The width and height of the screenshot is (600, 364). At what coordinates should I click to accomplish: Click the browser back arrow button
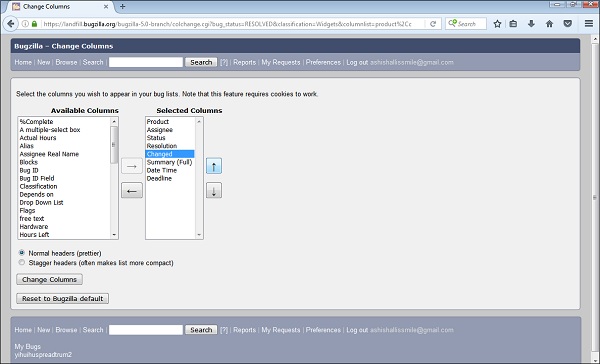[x=11, y=24]
